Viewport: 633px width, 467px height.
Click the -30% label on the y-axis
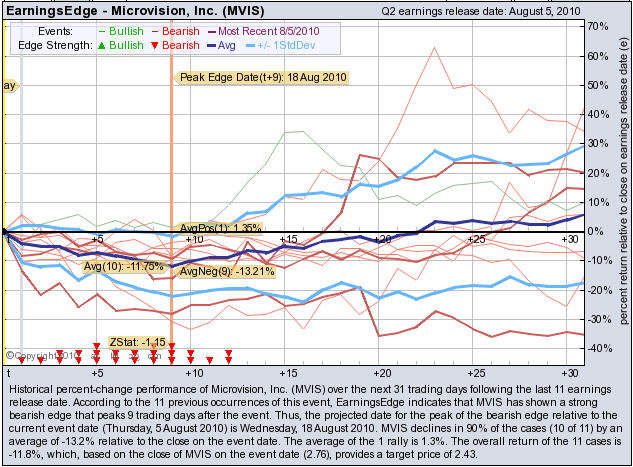pyautogui.click(x=599, y=319)
